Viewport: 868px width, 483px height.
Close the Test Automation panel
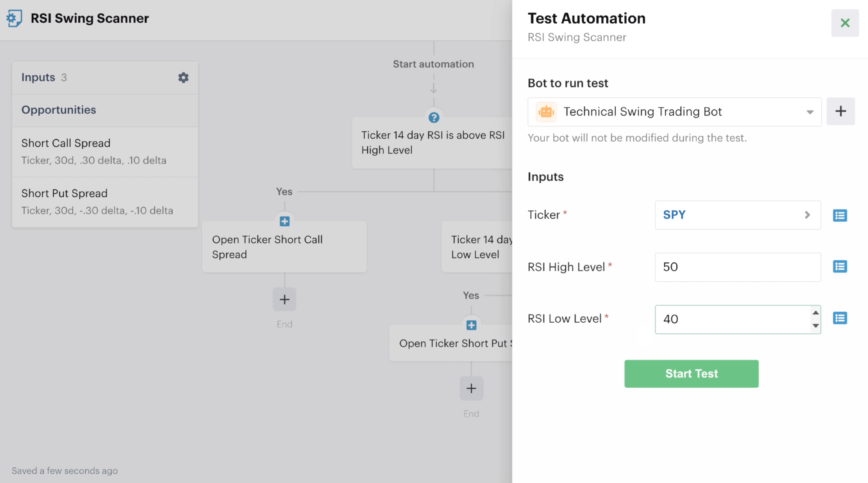point(845,23)
